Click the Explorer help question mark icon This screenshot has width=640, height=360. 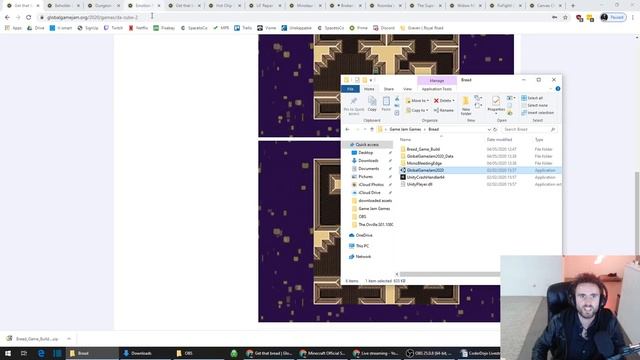pos(558,89)
